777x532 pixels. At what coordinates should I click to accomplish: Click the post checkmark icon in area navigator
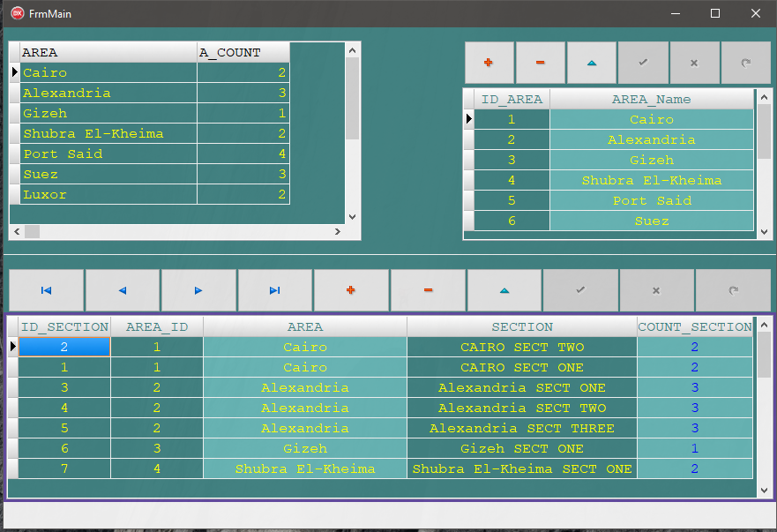coord(643,63)
